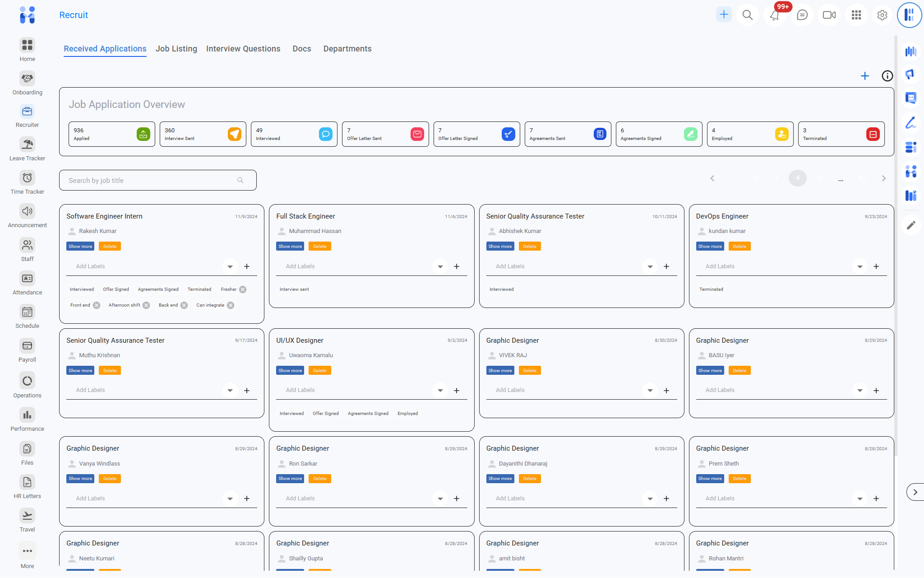Viewport: 924px width, 578px height.
Task: Open the HR Letters module
Action: click(x=27, y=483)
